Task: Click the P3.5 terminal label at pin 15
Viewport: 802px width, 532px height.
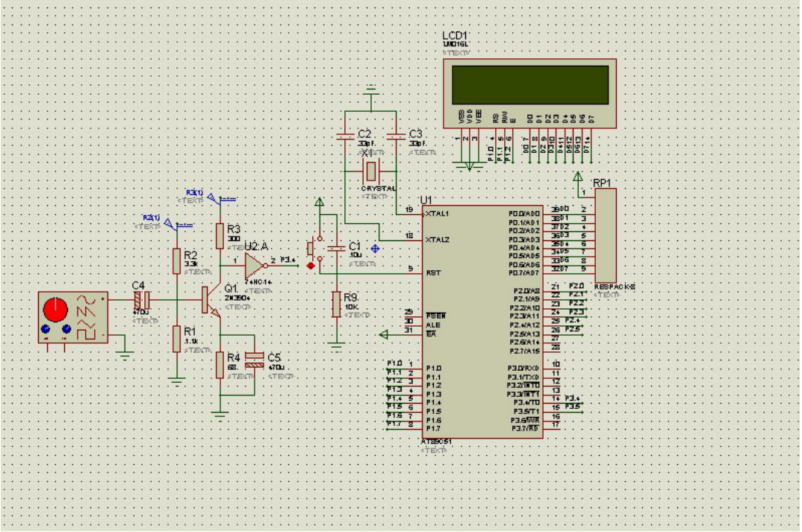Action: (x=572, y=407)
